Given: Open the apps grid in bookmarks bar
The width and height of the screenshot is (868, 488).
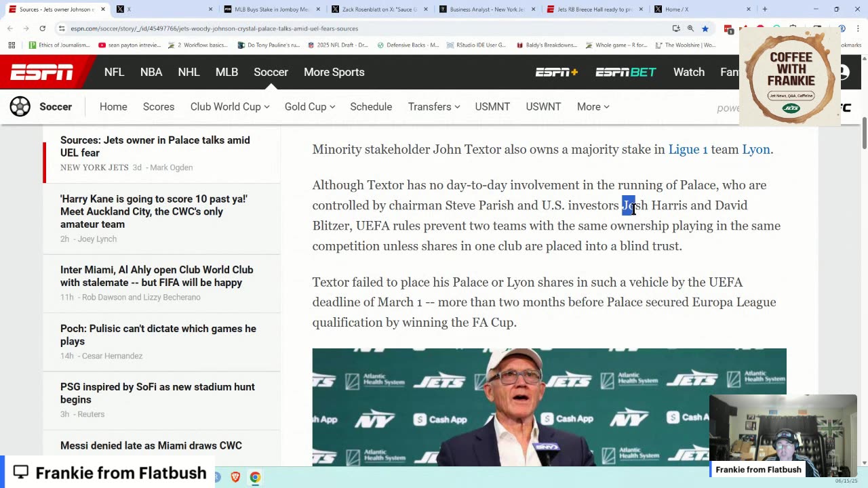Looking at the screenshot, I should coord(12,45).
